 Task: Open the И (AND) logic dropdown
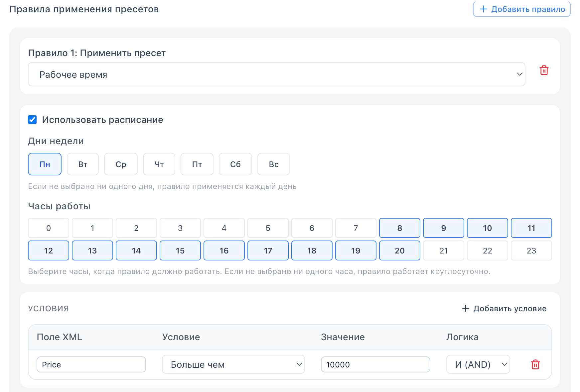click(x=478, y=364)
